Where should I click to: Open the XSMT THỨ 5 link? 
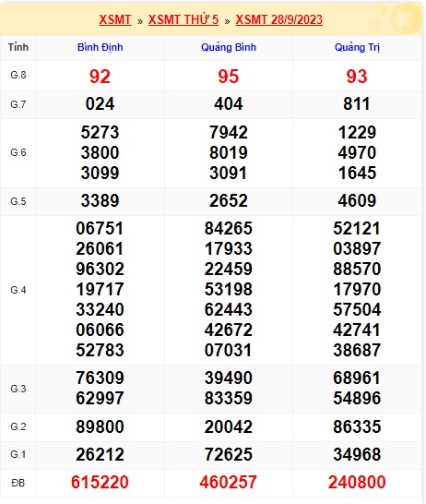point(183,19)
